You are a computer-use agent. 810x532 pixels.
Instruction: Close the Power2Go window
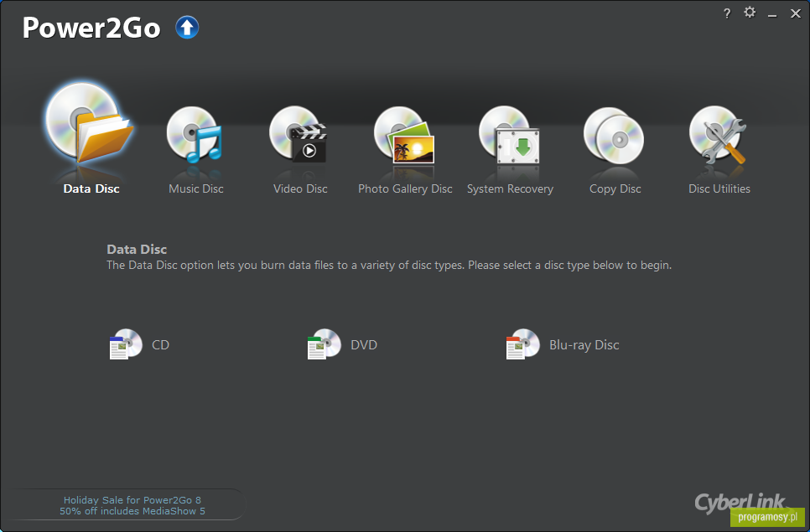(796, 13)
